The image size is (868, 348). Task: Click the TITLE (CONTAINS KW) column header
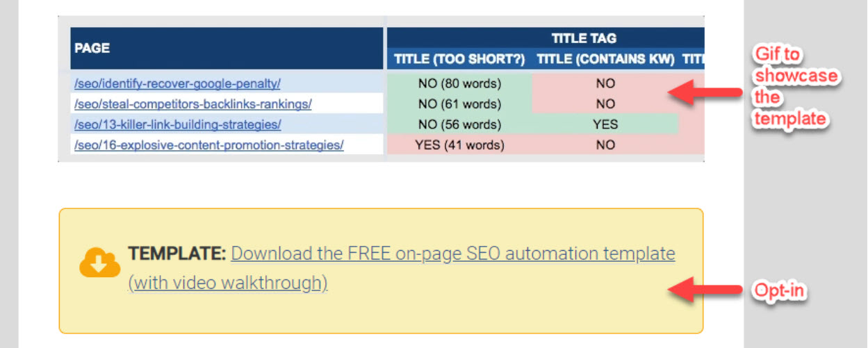605,60
